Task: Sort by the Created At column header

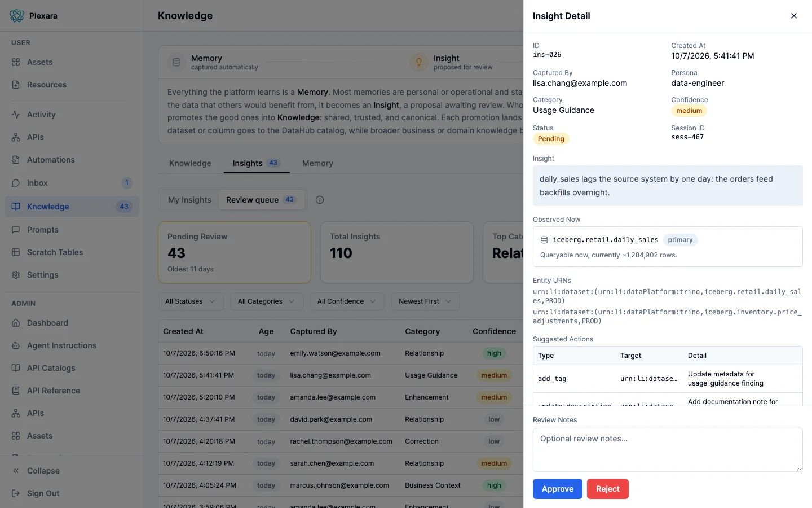Action: 183,331
